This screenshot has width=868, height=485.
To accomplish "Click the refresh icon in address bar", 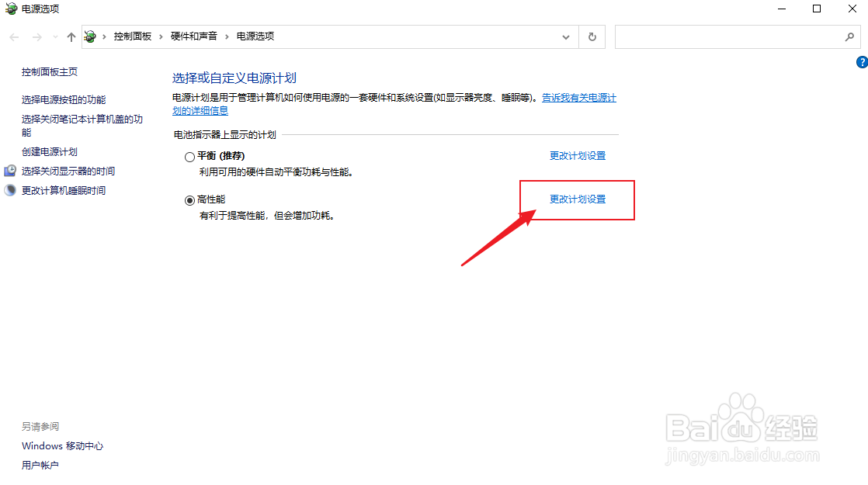I will tap(592, 36).
